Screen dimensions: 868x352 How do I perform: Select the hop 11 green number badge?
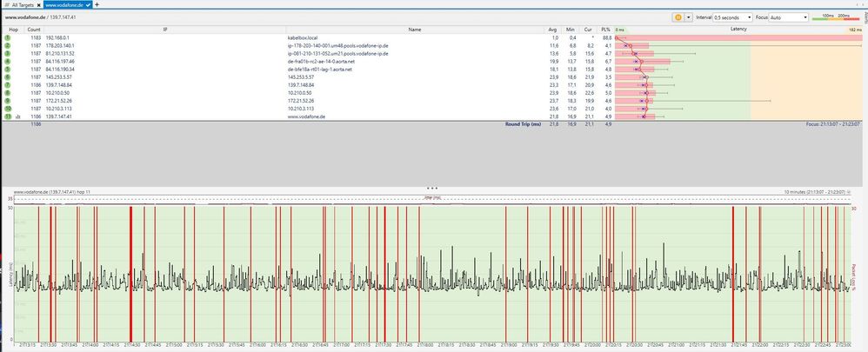(7, 116)
